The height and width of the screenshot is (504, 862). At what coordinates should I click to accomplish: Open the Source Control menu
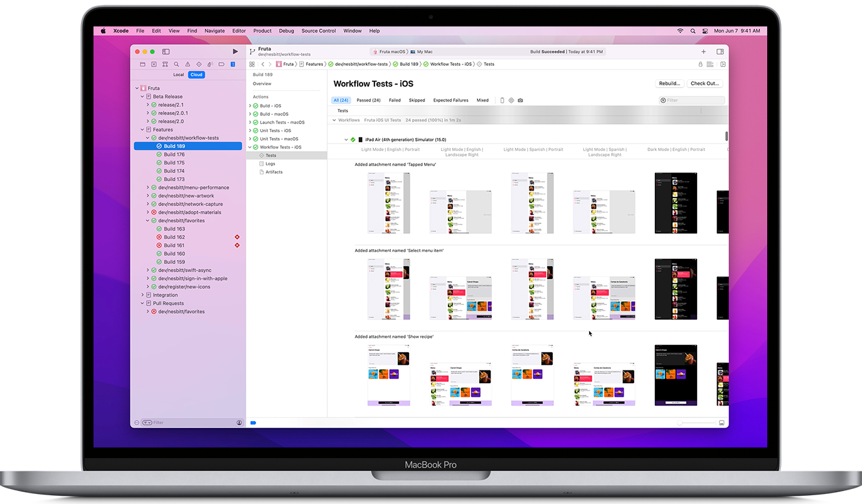coord(319,31)
